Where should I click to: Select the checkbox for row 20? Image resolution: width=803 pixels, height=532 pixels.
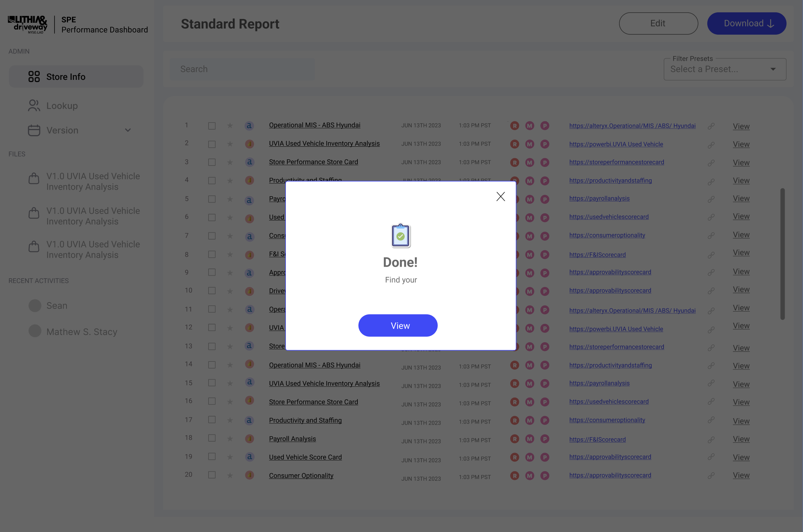212,475
